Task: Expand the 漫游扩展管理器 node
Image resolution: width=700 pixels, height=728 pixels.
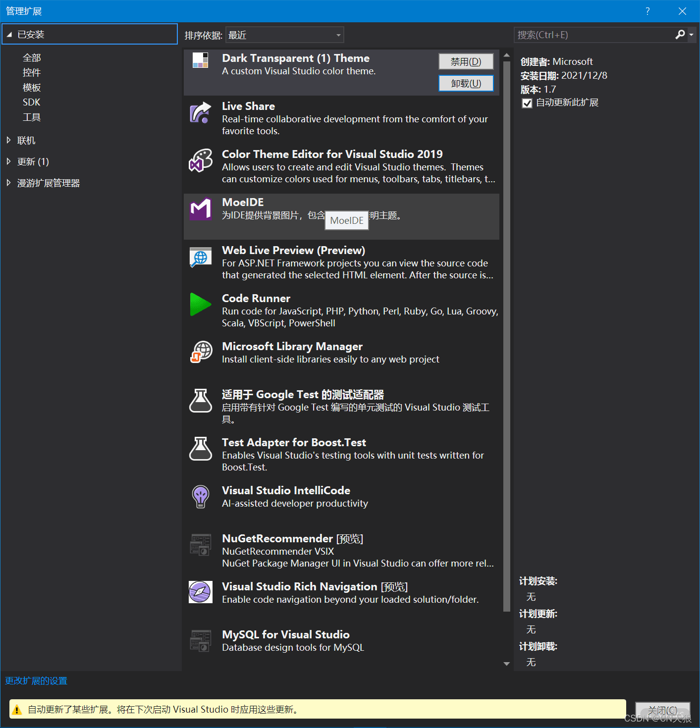Action: (x=8, y=183)
